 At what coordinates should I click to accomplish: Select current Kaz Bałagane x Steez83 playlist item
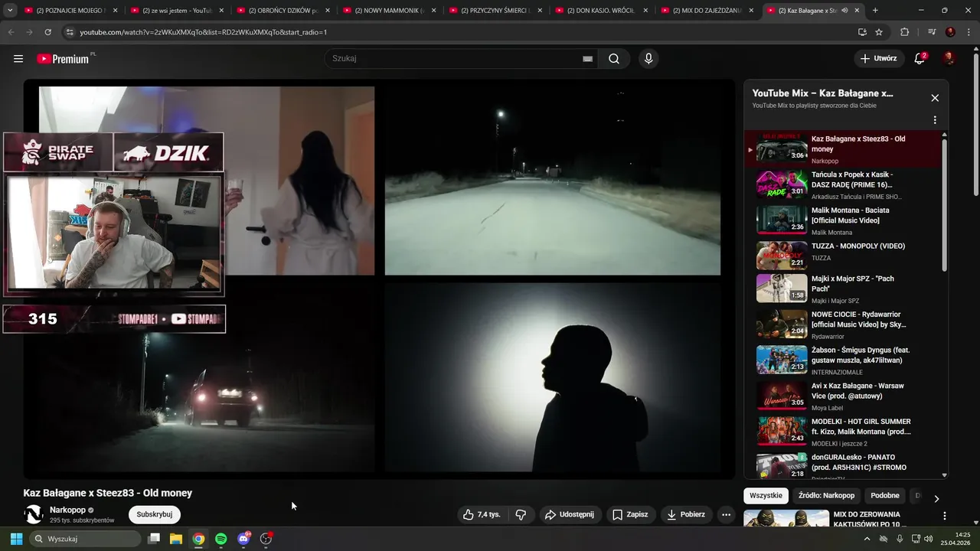point(841,149)
